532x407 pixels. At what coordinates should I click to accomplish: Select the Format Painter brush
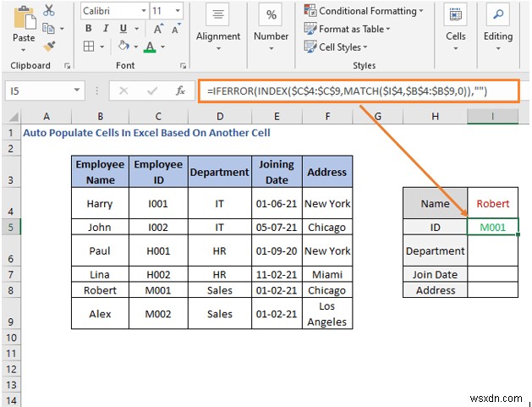coord(50,47)
